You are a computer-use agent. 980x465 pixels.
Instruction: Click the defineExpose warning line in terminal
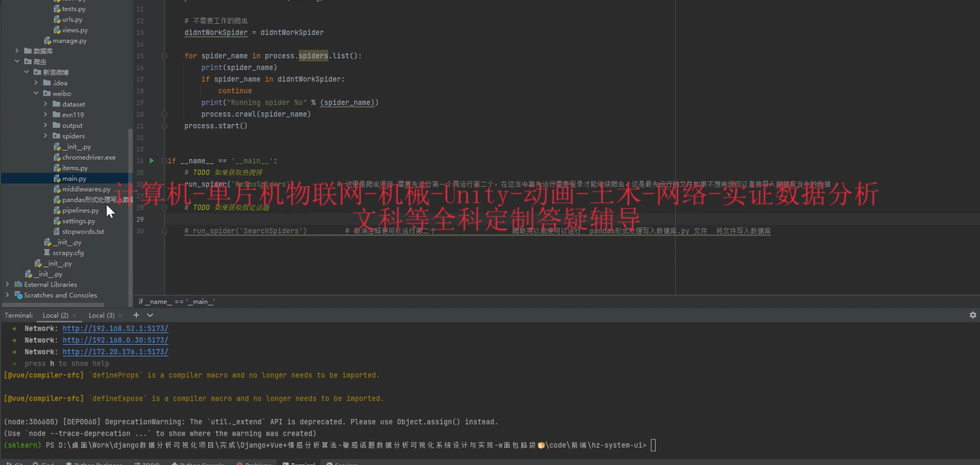[x=194, y=398]
